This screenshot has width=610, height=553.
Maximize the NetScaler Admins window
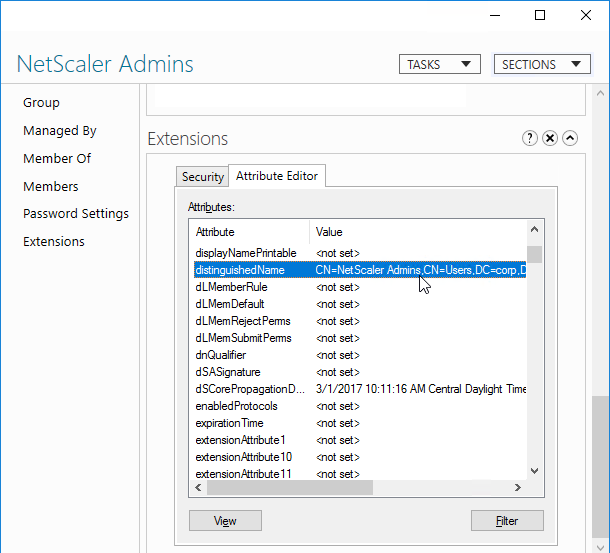click(x=540, y=16)
